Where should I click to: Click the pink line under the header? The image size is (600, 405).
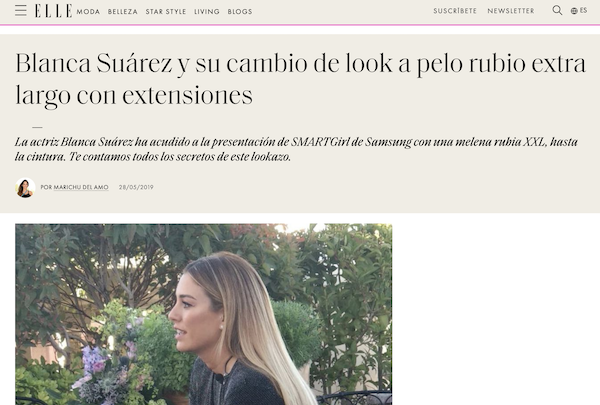[x=300, y=25]
